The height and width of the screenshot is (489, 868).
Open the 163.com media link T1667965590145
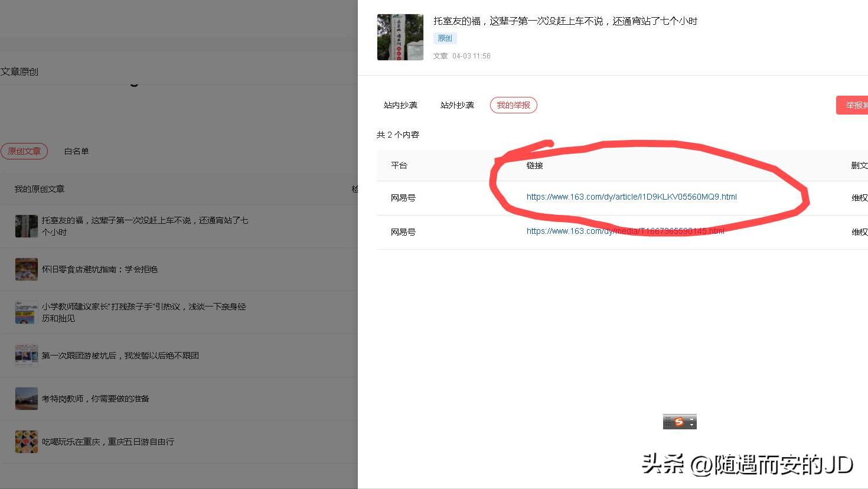(x=625, y=231)
